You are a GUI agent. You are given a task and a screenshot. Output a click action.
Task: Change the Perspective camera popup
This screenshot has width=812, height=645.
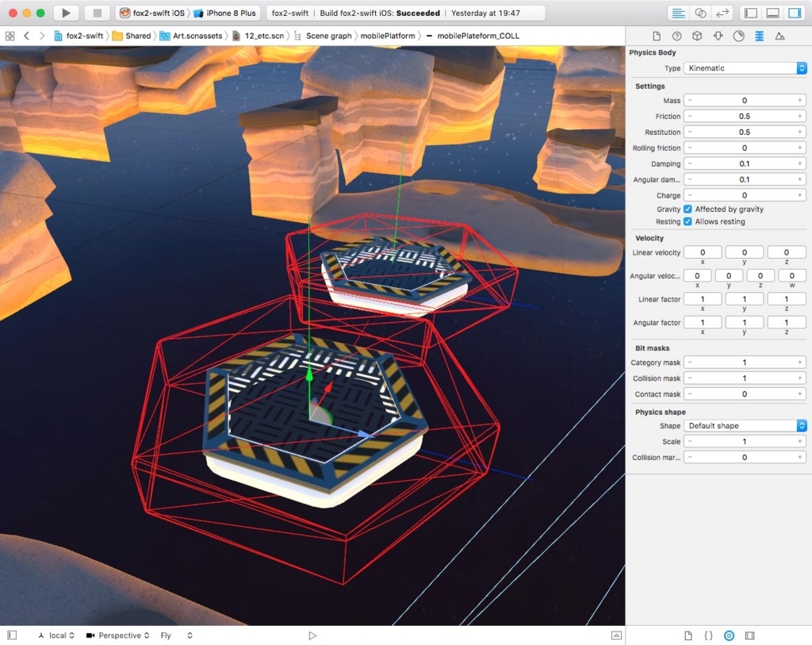click(x=117, y=635)
